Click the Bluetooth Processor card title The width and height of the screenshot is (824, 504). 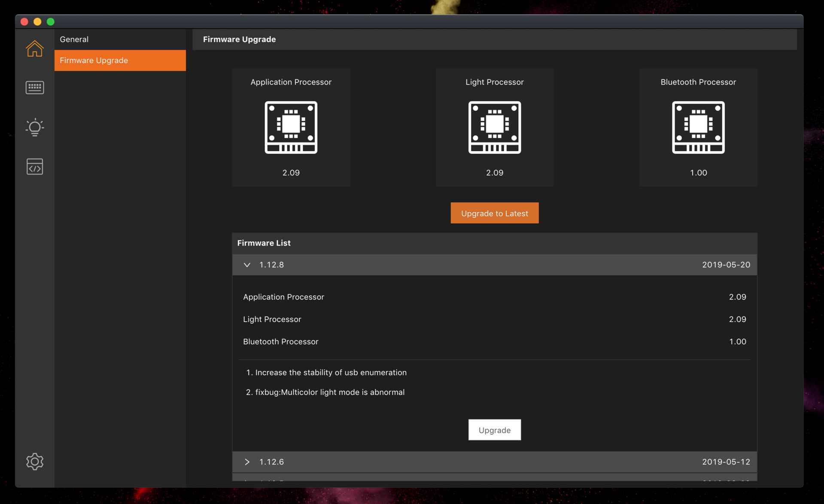click(x=698, y=82)
